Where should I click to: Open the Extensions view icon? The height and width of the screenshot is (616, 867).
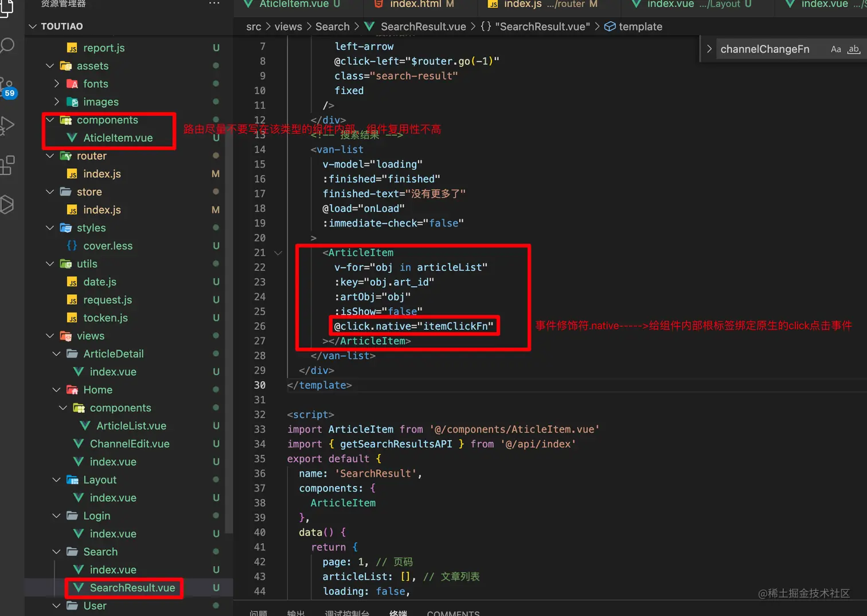[7, 165]
